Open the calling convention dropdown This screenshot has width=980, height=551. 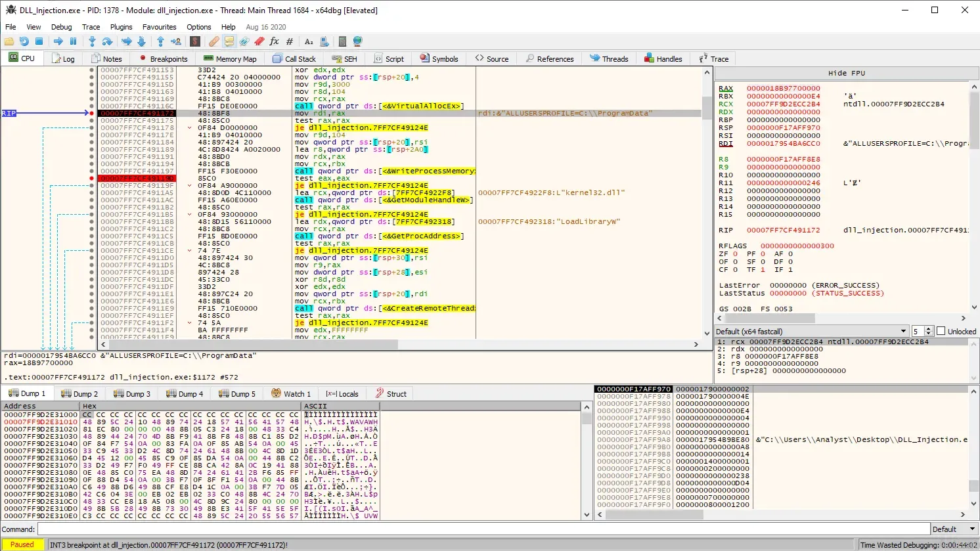tap(812, 332)
